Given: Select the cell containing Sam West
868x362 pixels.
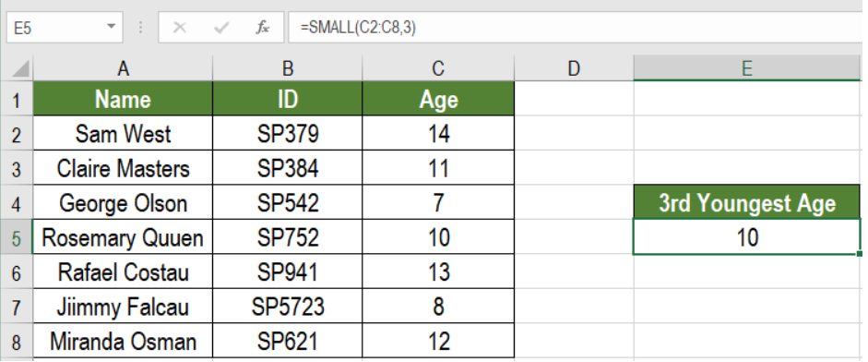Looking at the screenshot, I should pos(123,134).
